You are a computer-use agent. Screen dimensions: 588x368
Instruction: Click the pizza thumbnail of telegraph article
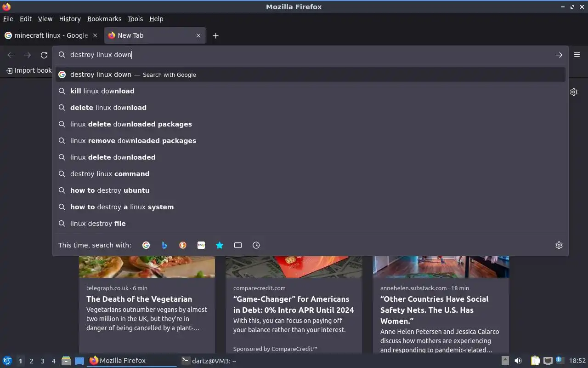pyautogui.click(x=147, y=267)
